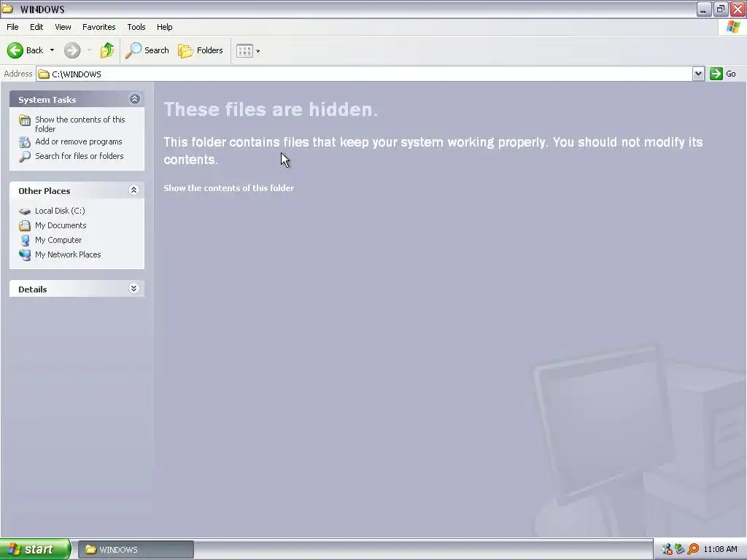Click the title bar folder icon
747x560 pixels.
point(7,9)
